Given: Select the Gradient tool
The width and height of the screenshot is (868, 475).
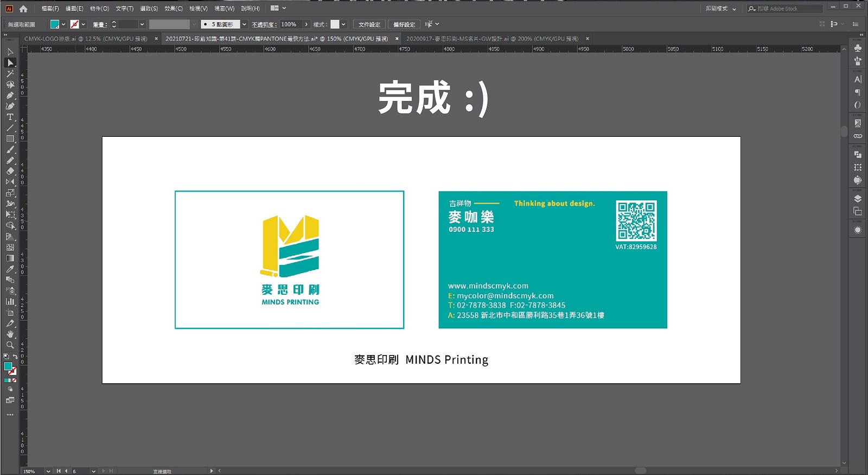Looking at the screenshot, I should click(10, 258).
